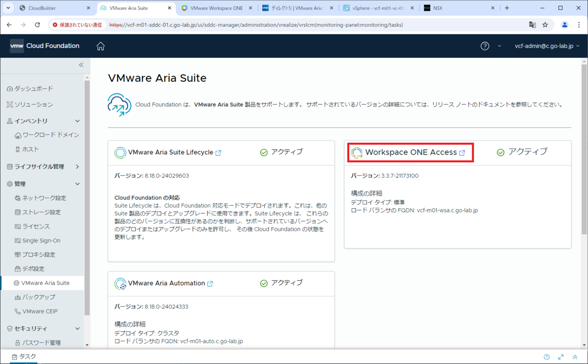The height and width of the screenshot is (364, 588).
Task: Open ソリューション in the sidebar
Action: 30,105
